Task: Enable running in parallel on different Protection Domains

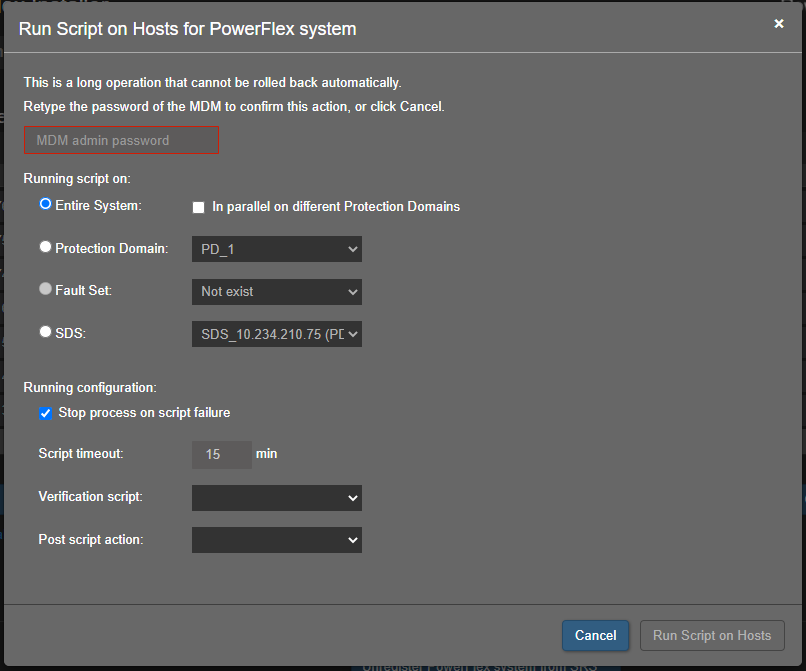Action: (x=198, y=207)
